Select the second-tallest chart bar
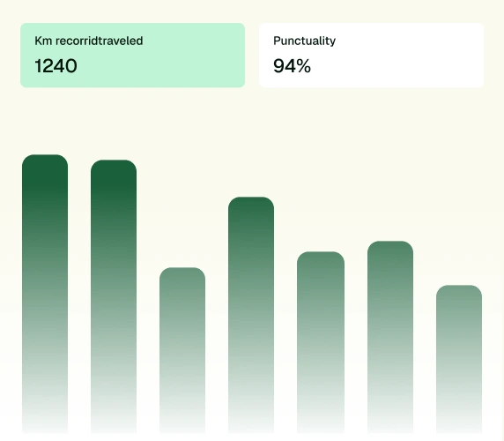Screen dimensions: 504x441 coord(114,296)
